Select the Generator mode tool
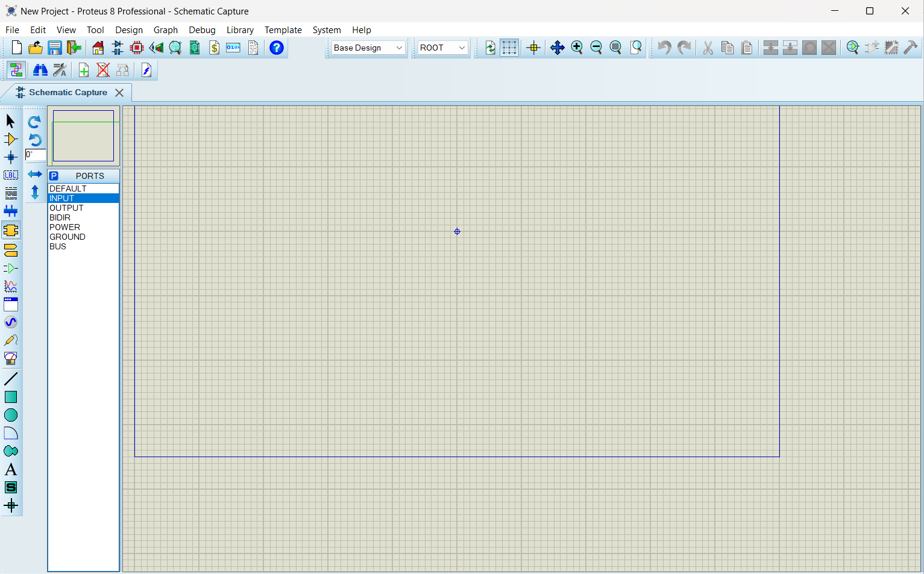 click(x=10, y=322)
